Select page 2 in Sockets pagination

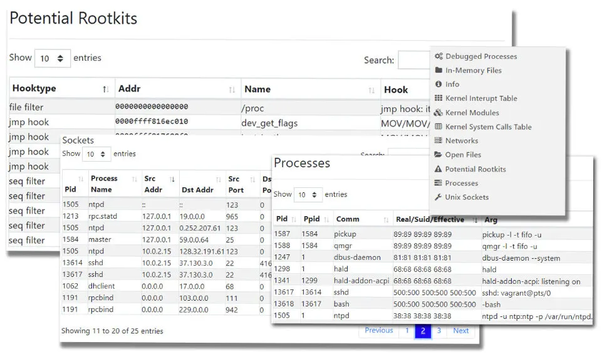pyautogui.click(x=423, y=331)
